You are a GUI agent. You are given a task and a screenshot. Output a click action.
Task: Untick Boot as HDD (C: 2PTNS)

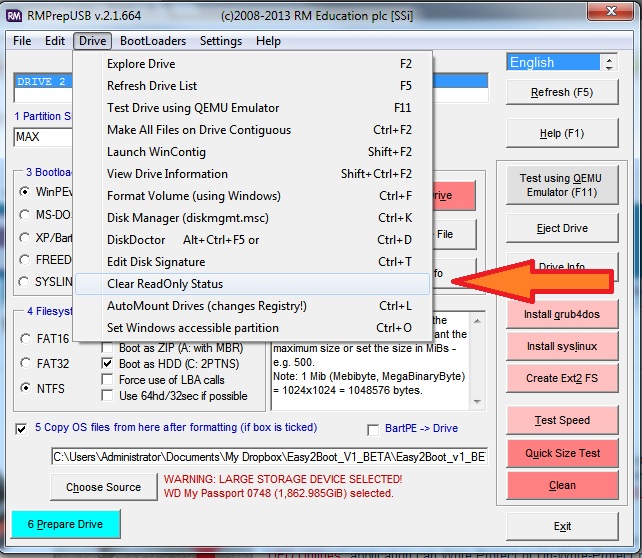[x=107, y=364]
